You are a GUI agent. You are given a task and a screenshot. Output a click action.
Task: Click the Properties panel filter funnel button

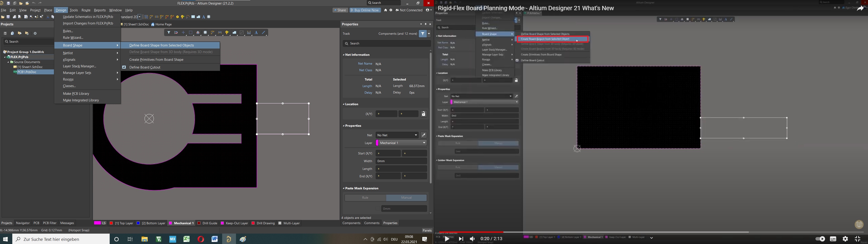point(423,34)
